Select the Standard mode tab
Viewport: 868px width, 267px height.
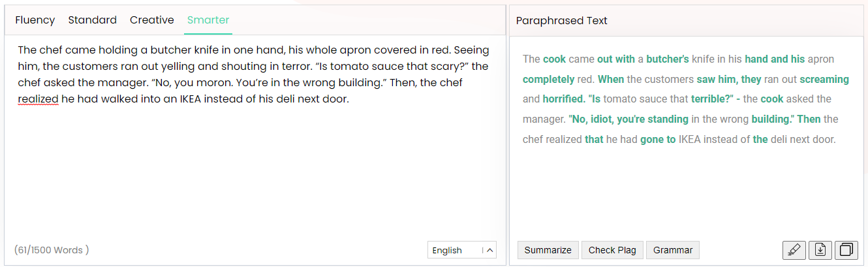point(93,20)
